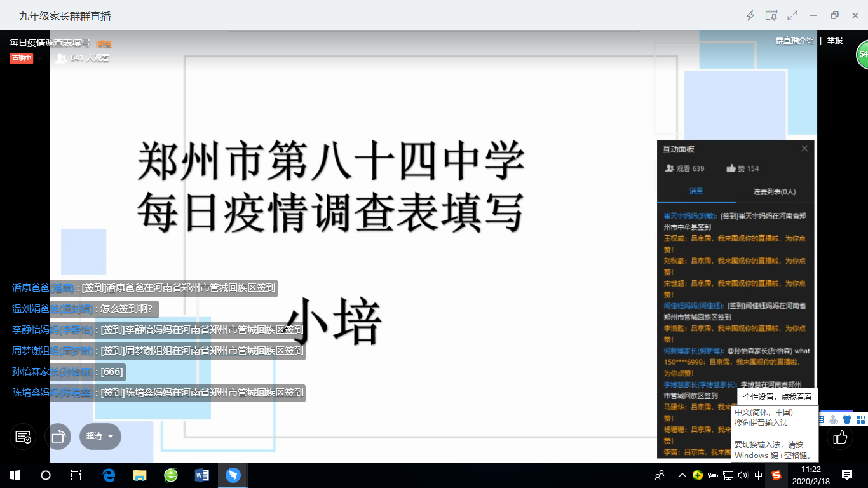Click 刘秋豪 message in 互动面板
Image resolution: width=868 pixels, height=488 pixels.
[735, 267]
